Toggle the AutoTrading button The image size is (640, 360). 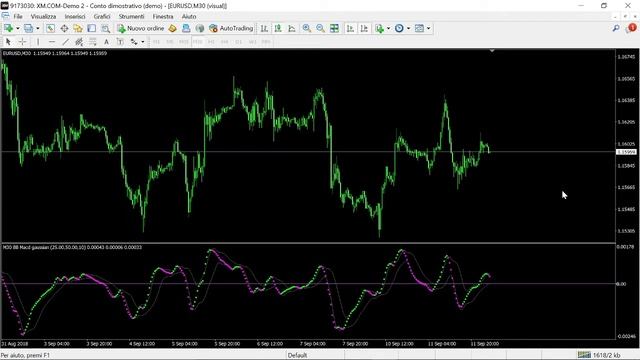[231, 28]
